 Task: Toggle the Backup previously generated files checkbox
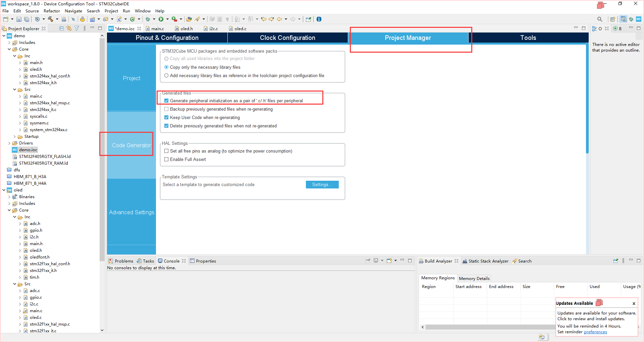tap(166, 109)
